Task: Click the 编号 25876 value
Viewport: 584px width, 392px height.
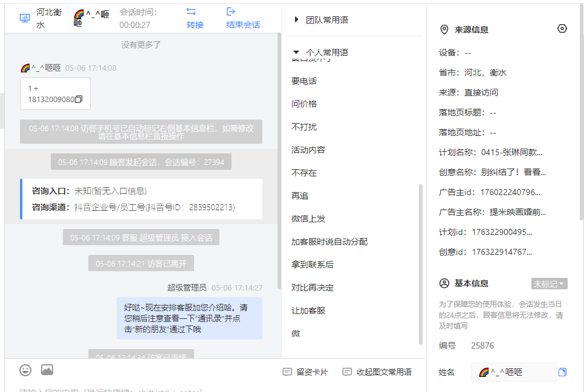Action: pyautogui.click(x=482, y=345)
